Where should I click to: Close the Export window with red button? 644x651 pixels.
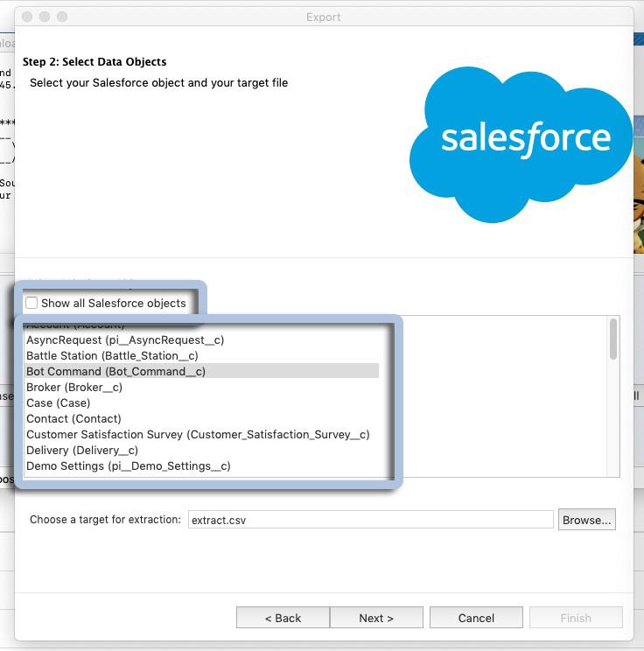pyautogui.click(x=26, y=17)
